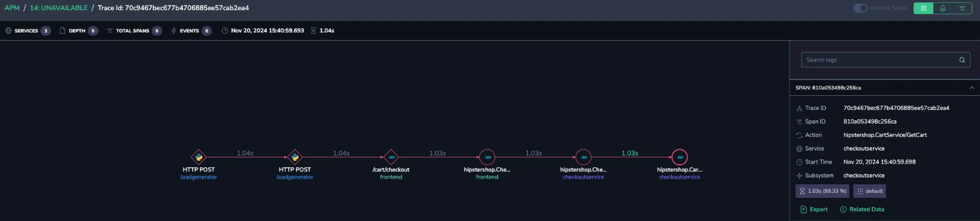Select the gantt view mode button

962,8
